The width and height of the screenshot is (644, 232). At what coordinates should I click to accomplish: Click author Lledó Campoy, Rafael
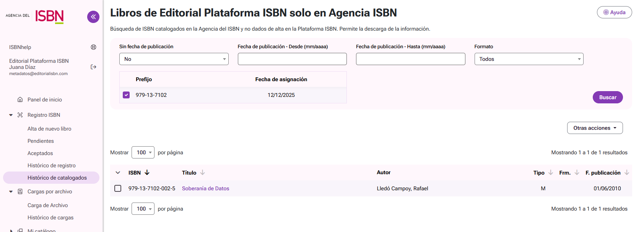[402, 188]
